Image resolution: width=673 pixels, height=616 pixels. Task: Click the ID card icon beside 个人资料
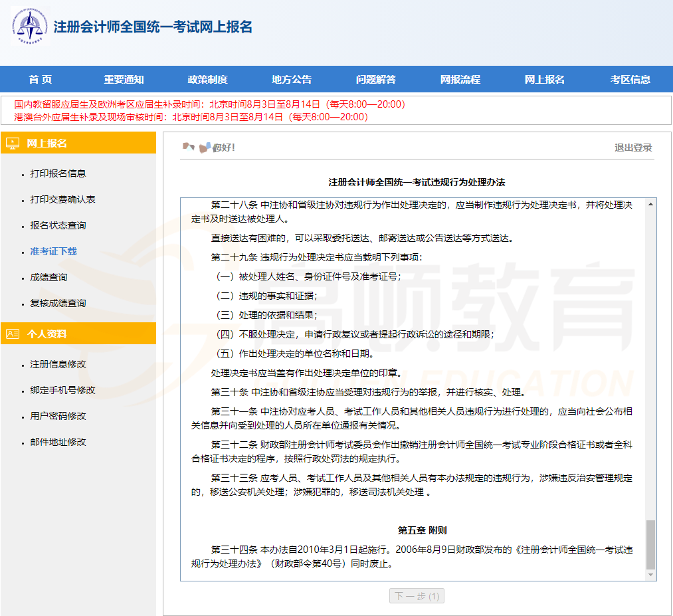point(13,334)
